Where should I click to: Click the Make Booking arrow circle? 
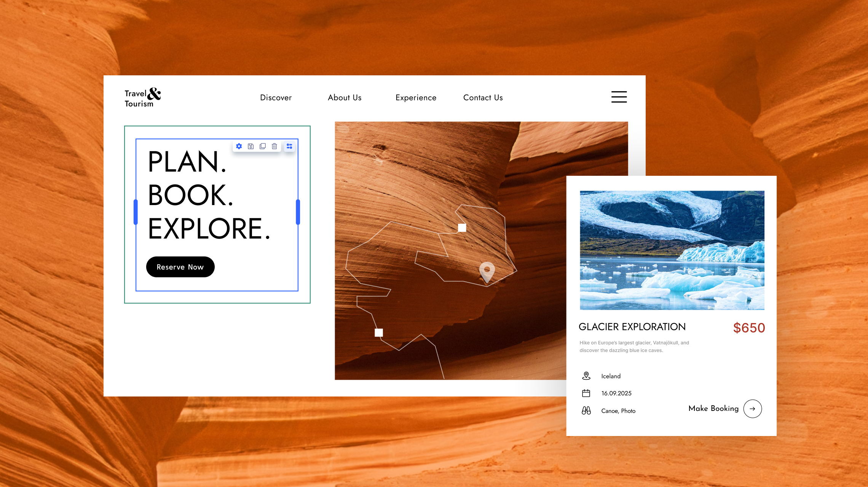tap(752, 409)
